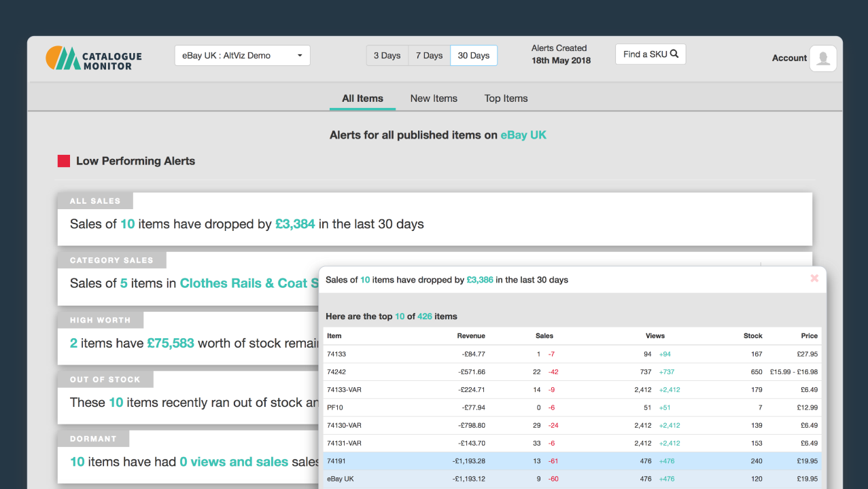Click the eBay UK link in heading
The width and height of the screenshot is (868, 489).
pos(523,135)
